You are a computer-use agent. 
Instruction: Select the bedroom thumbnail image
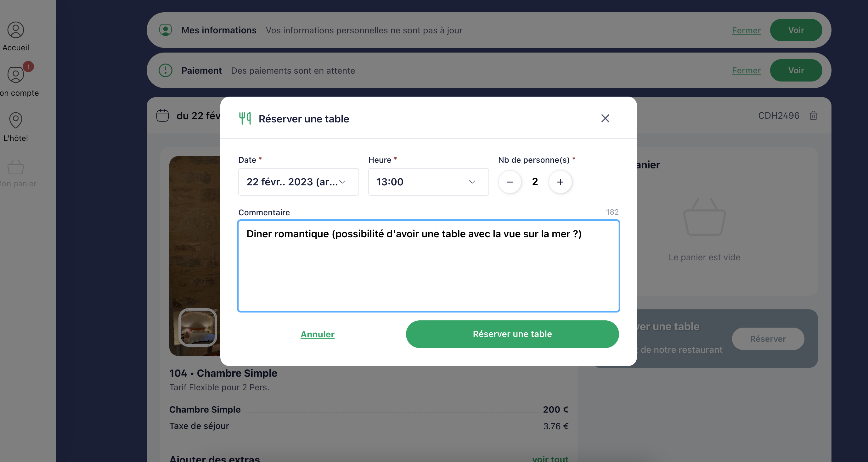click(198, 328)
